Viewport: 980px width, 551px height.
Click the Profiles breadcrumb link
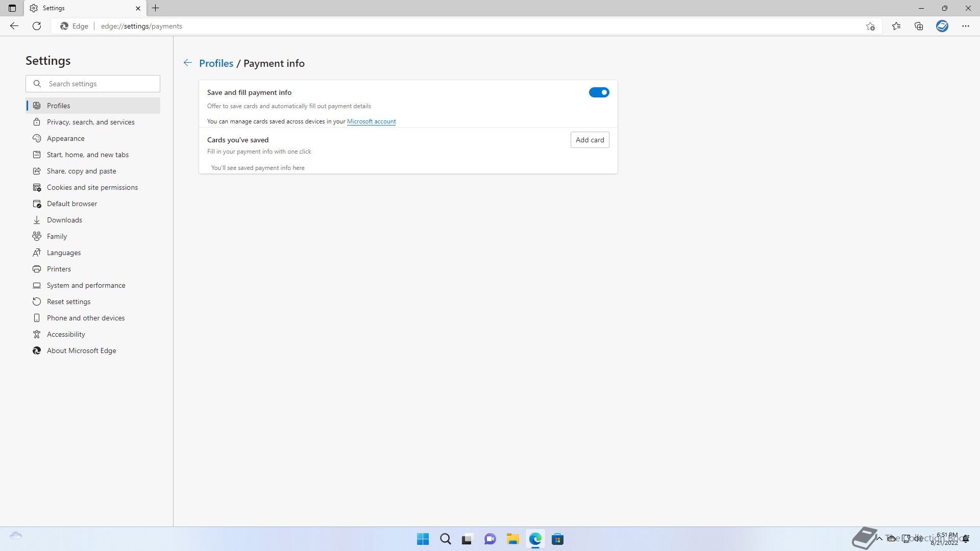(x=216, y=63)
